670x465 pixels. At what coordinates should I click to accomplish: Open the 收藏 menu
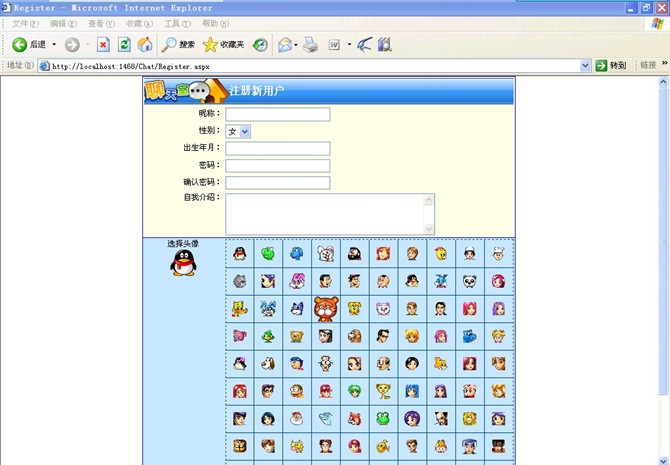click(139, 24)
